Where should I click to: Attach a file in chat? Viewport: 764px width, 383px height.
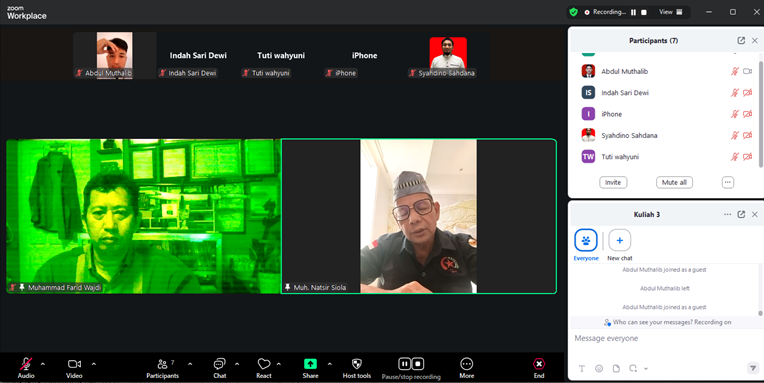coord(616,368)
